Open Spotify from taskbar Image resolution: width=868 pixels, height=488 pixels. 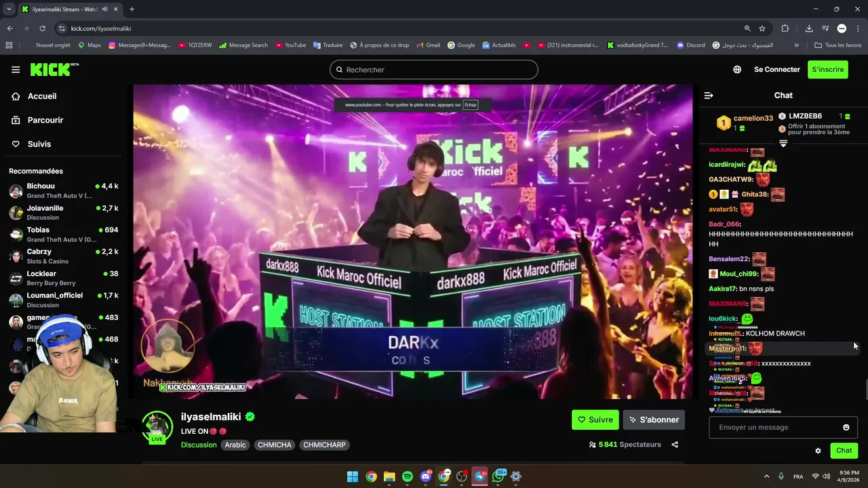point(407,476)
